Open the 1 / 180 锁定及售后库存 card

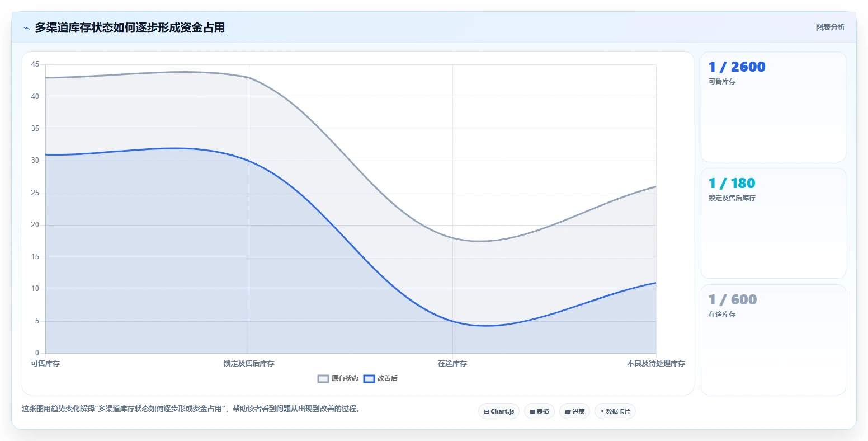(x=773, y=223)
